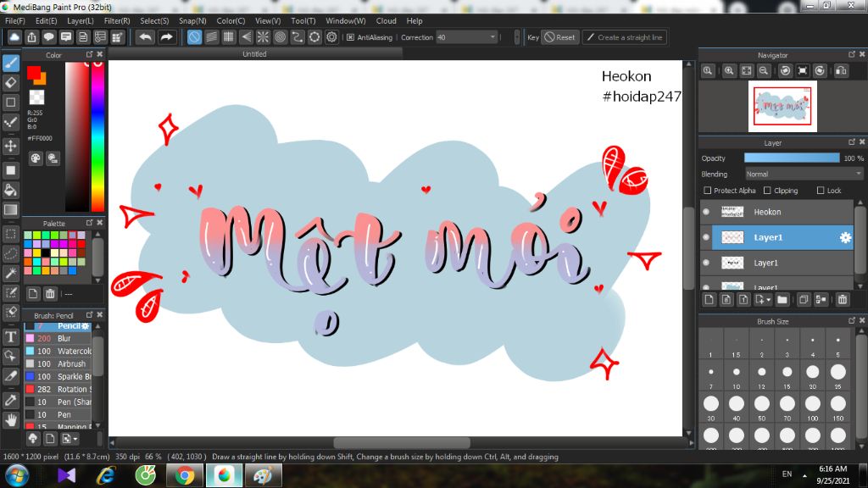The height and width of the screenshot is (488, 868).
Task: Open the add-layer dropdown arrow
Action: [763, 300]
